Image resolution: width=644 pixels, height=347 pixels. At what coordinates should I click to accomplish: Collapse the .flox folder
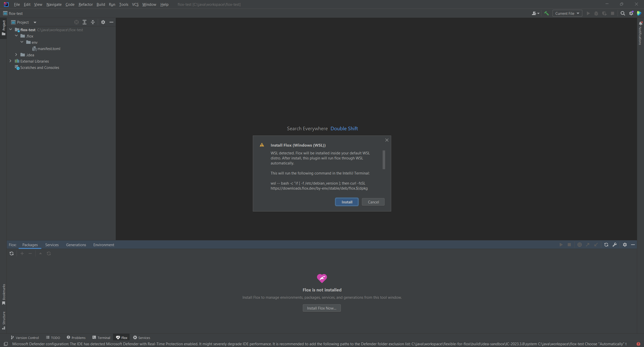(x=17, y=36)
